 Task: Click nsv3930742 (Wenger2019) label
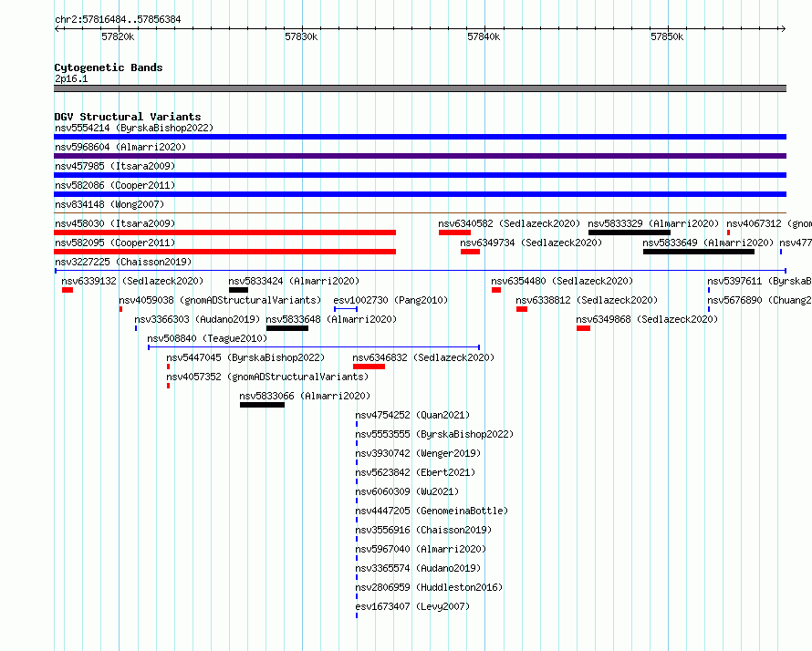click(417, 453)
